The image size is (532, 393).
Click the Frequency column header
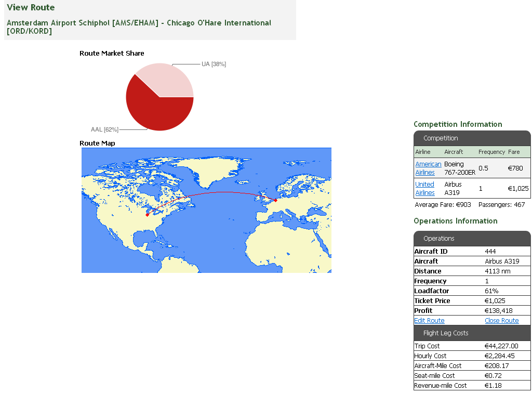(491, 152)
